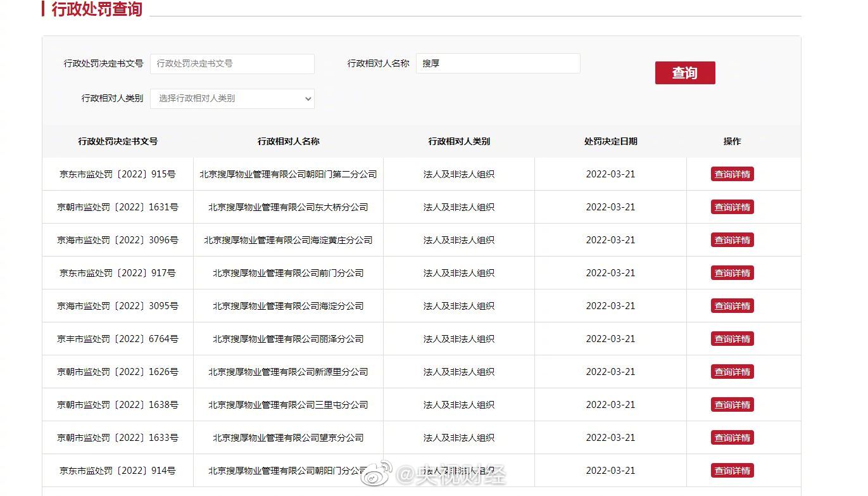Select 北京搜厚物业管理有限公司三里屯分公司 cell
Viewport: 868px width, 496px height.
coord(288,405)
